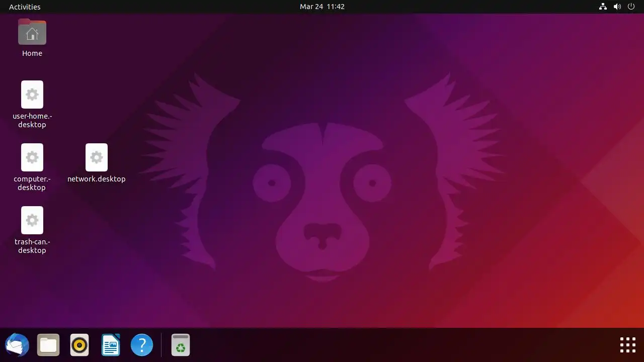Viewport: 644px width, 362px height.
Task: Open the power menu icon
Action: (631, 7)
